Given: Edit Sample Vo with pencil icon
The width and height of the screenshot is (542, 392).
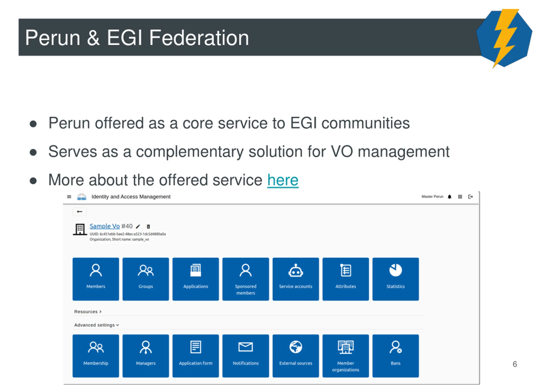Looking at the screenshot, I should [138, 227].
